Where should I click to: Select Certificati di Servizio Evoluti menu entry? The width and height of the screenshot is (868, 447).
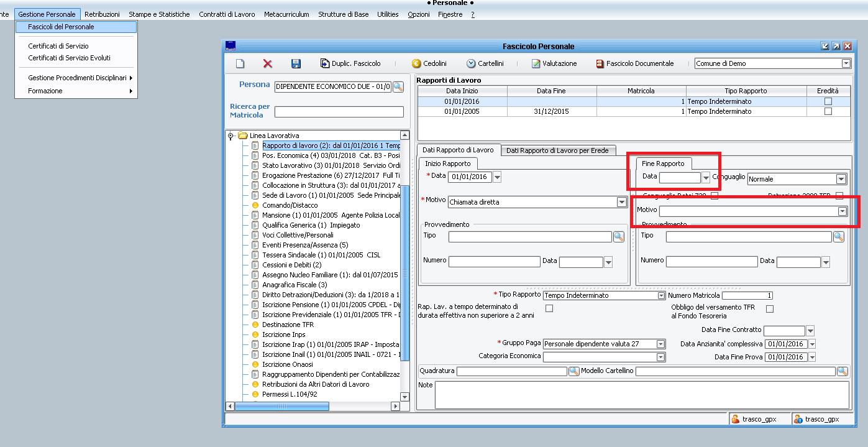pyautogui.click(x=69, y=58)
